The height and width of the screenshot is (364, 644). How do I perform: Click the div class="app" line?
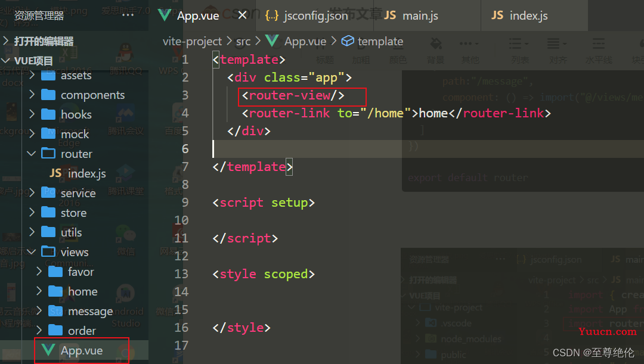(290, 77)
